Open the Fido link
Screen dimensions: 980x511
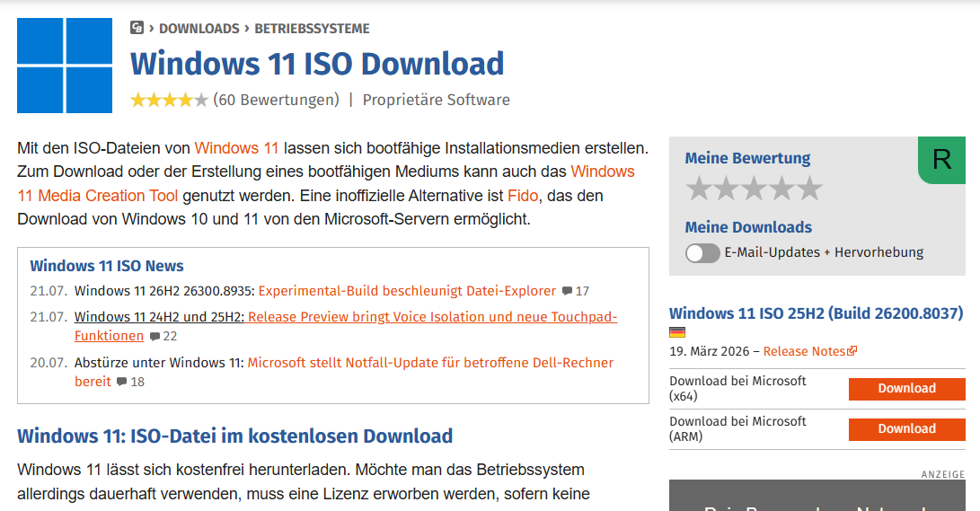click(523, 196)
